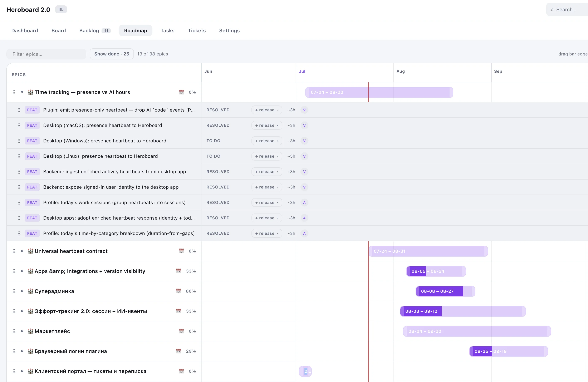Click assignee A avatar on Profile work sessions row

pos(304,203)
